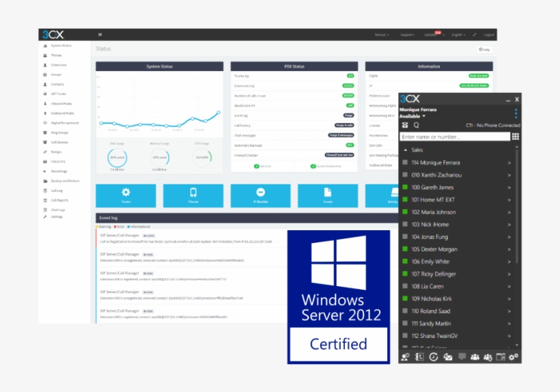Click the Digital Receptionist headset icon

(x=45, y=123)
